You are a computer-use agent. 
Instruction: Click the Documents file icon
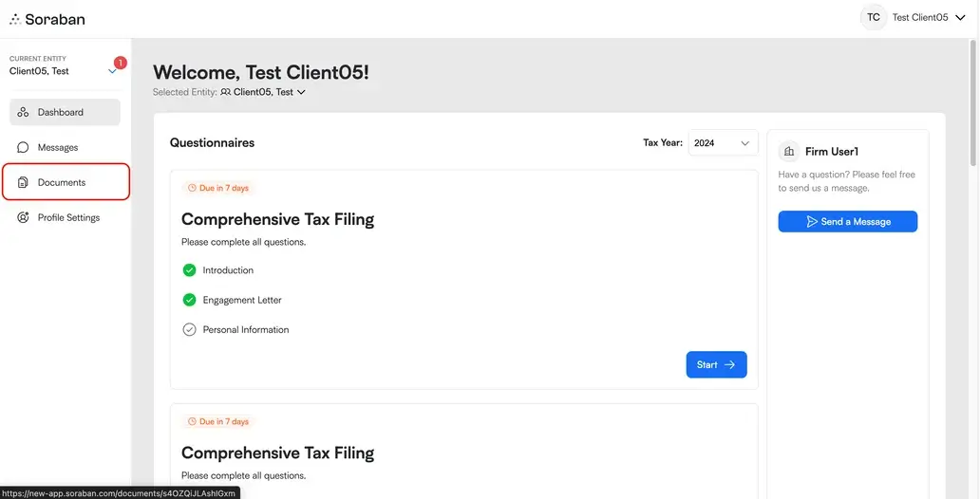pos(23,182)
